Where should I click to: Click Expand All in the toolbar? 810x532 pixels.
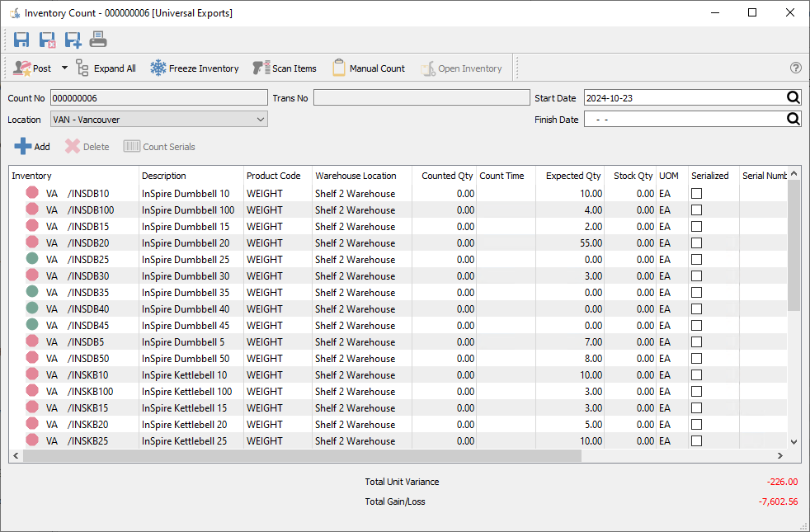click(106, 68)
